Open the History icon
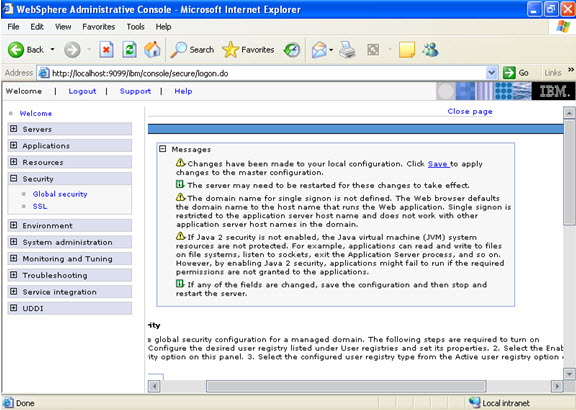576x410 pixels. (292, 50)
